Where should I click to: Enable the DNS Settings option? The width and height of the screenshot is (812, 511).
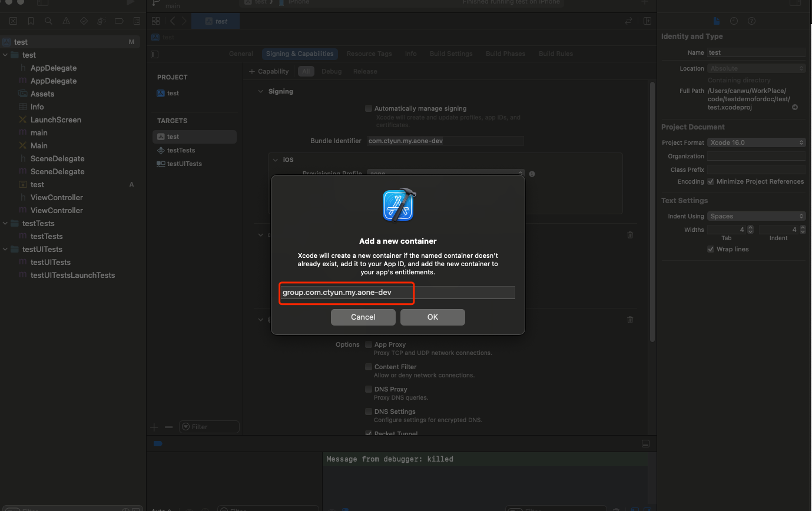point(369,412)
